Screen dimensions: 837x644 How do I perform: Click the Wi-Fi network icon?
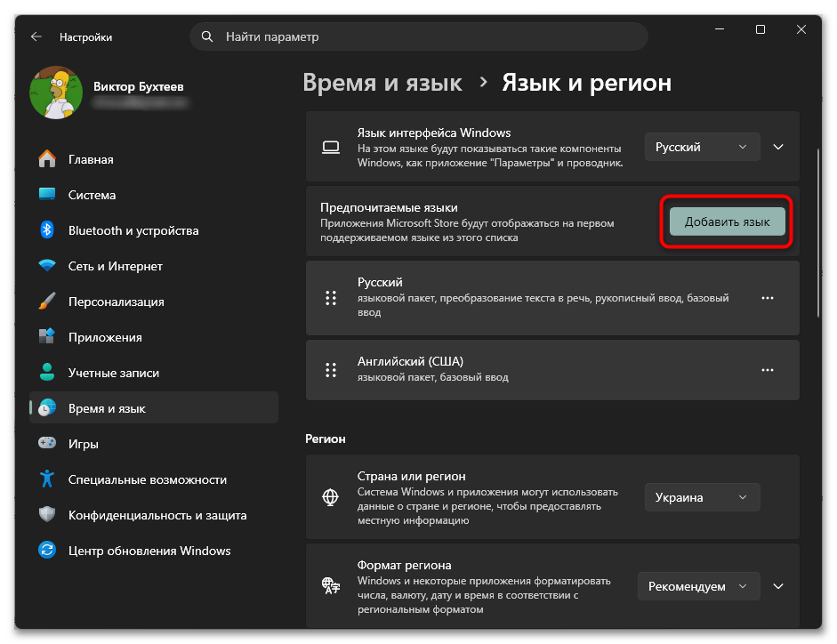[47, 265]
